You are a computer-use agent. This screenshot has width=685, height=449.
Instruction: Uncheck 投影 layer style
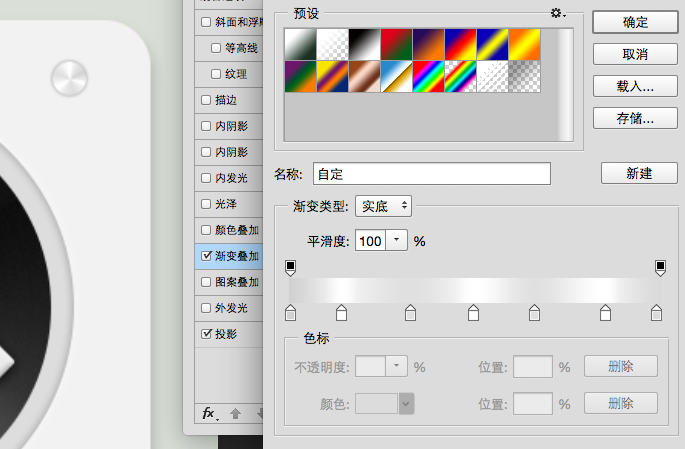206,334
